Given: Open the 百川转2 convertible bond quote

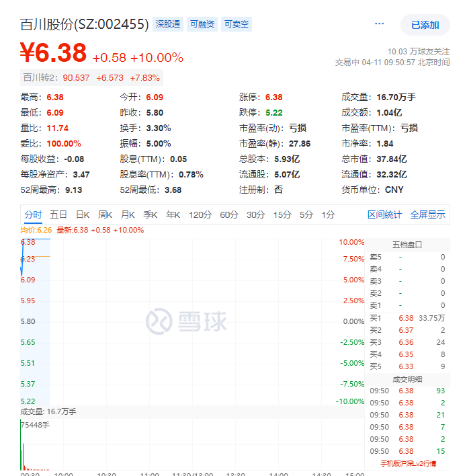Looking at the screenshot, I should pyautogui.click(x=91, y=78).
